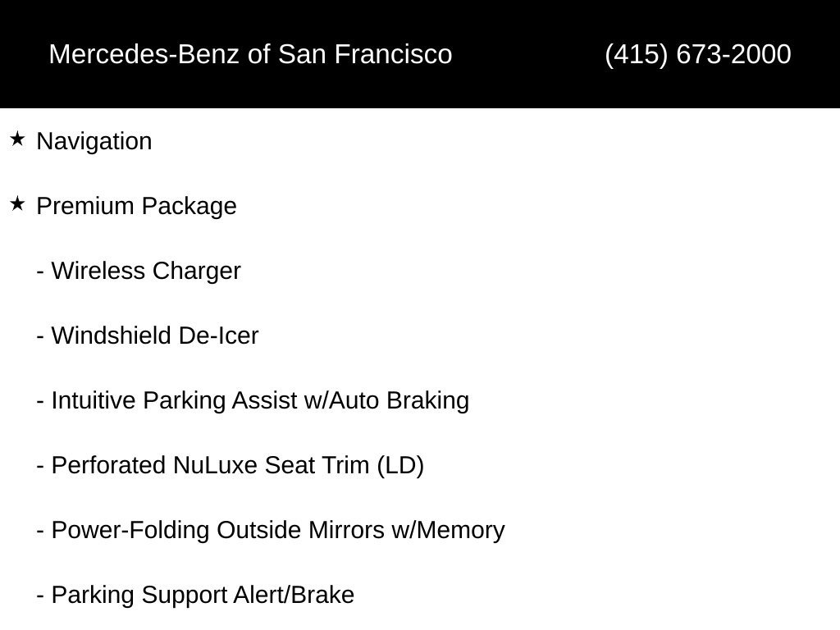Click the Windshield De-Icer list item
Screen dimensions: 840x630
pos(148,336)
